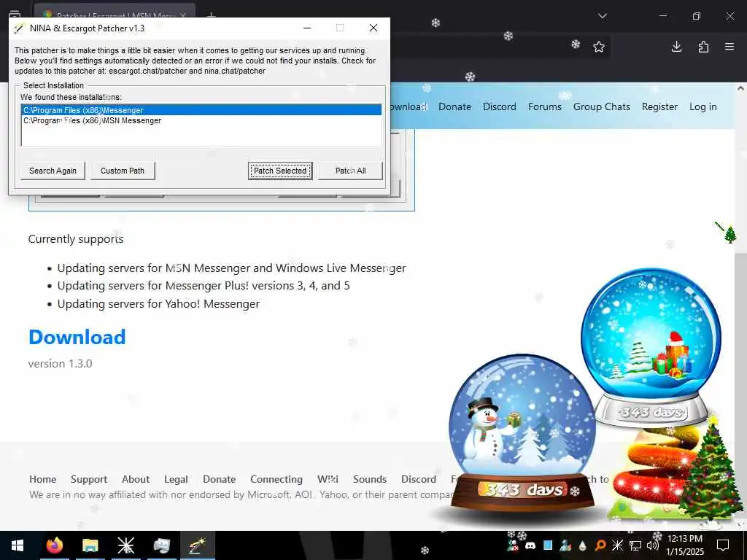The width and height of the screenshot is (747, 560).
Task: Click the snowflake tray icon
Action: 617,545
